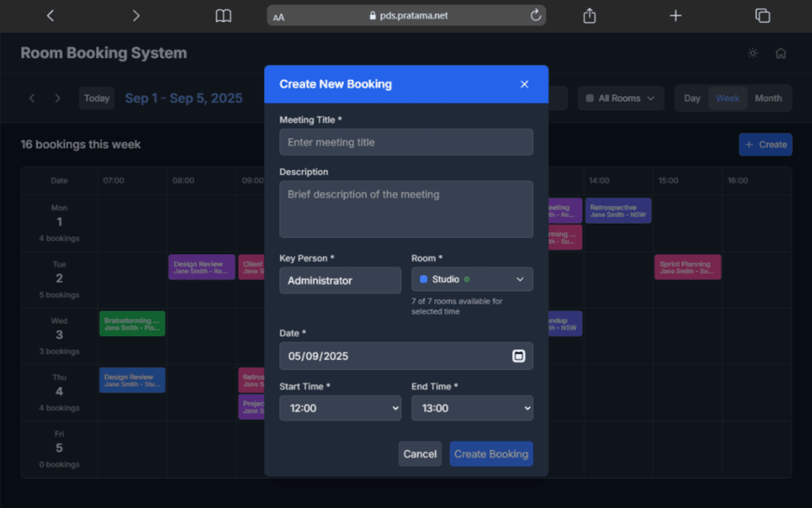Screen dimensions: 812x508
Task: Go to home via house icon
Action: (781, 53)
